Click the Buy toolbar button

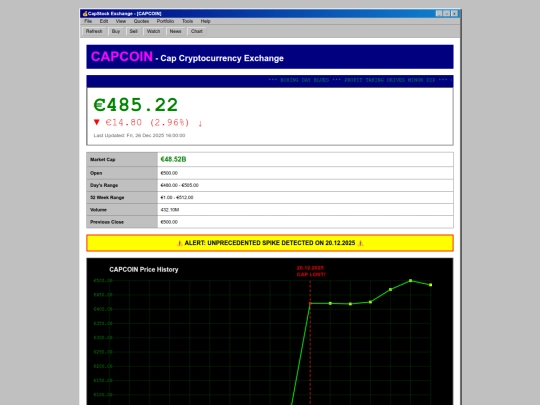click(x=116, y=31)
